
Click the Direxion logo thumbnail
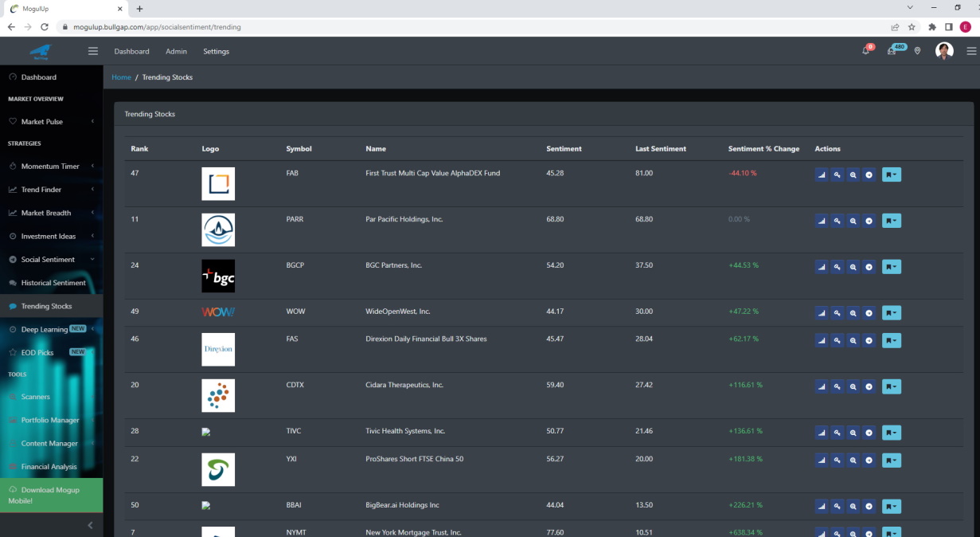pos(218,350)
